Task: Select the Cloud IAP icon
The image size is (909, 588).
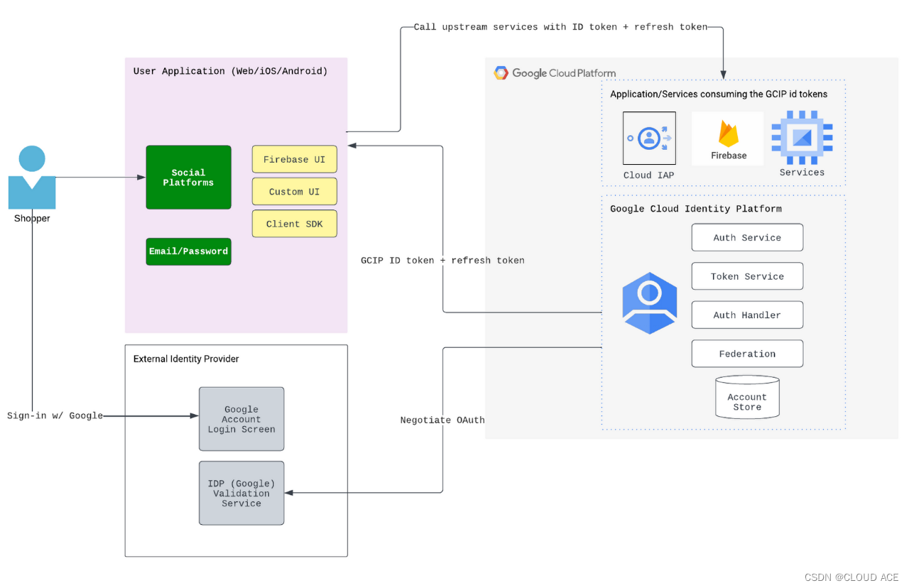Action: point(649,138)
